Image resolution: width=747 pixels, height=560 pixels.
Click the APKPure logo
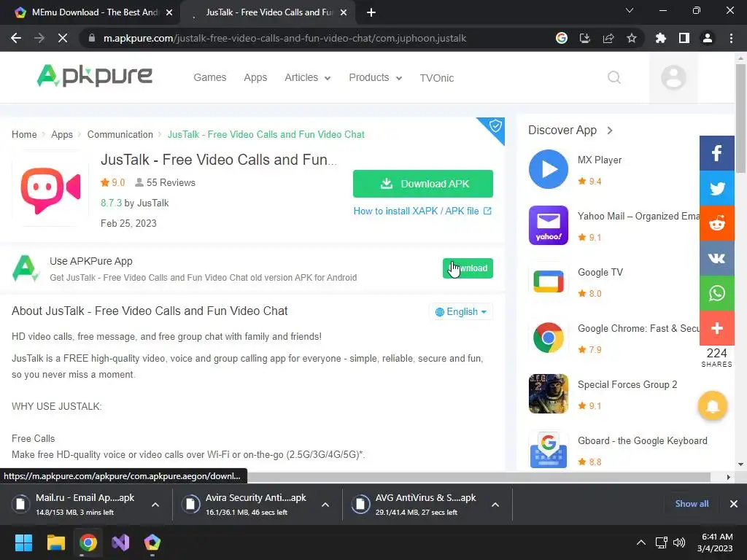click(94, 76)
